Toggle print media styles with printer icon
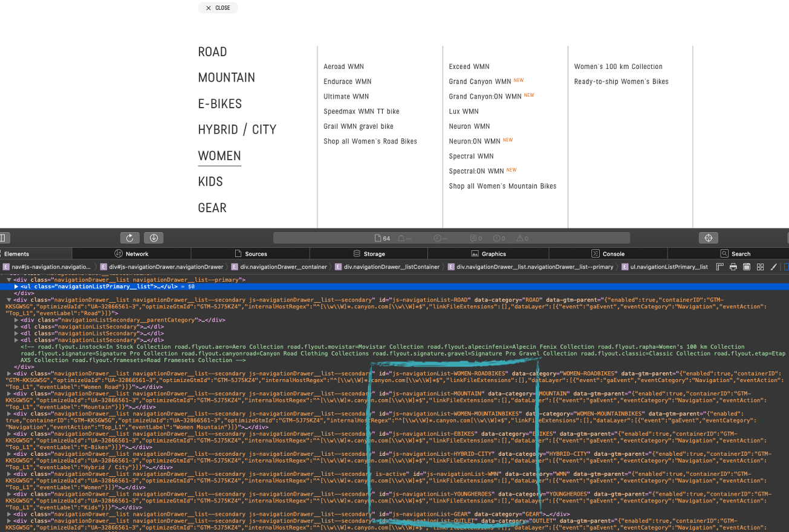Screen dimensions: 789x532 coord(733,267)
